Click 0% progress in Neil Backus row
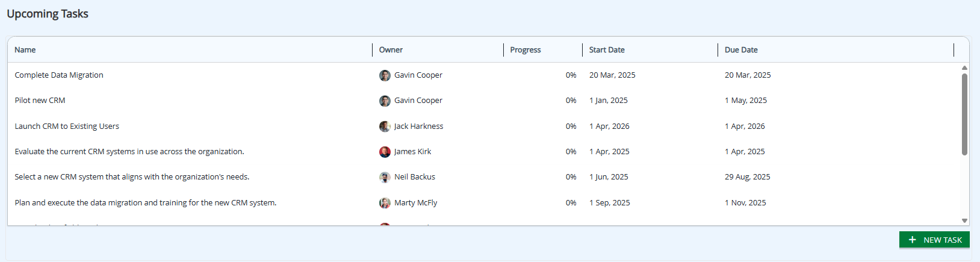Image resolution: width=980 pixels, height=262 pixels. pos(571,177)
